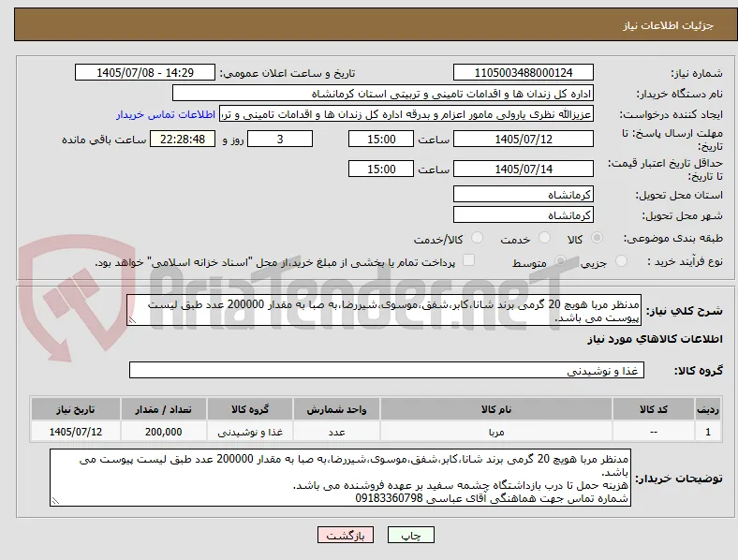Screen dimensions: 738x560
Task: Click the کد کالا column header
Action: (654, 409)
